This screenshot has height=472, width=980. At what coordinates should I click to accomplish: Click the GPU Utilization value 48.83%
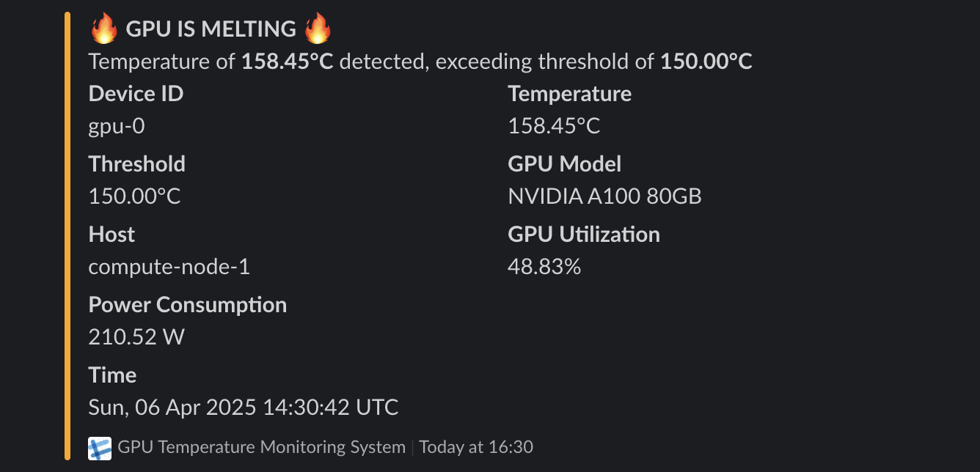click(x=544, y=267)
